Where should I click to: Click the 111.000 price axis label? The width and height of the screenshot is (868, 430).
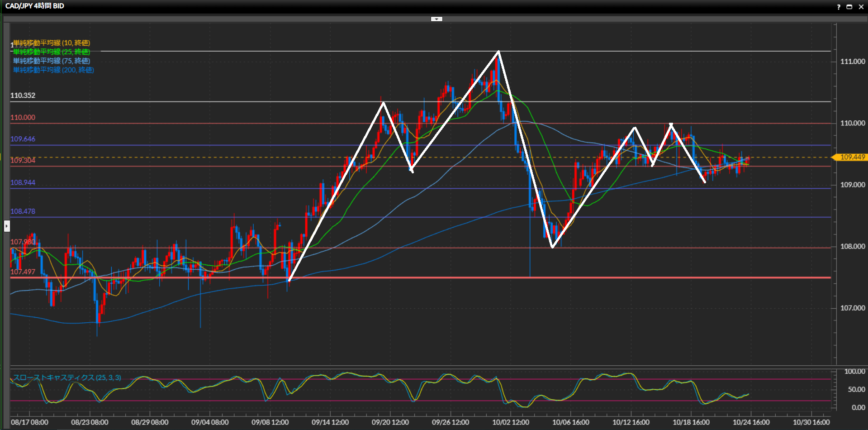point(853,62)
